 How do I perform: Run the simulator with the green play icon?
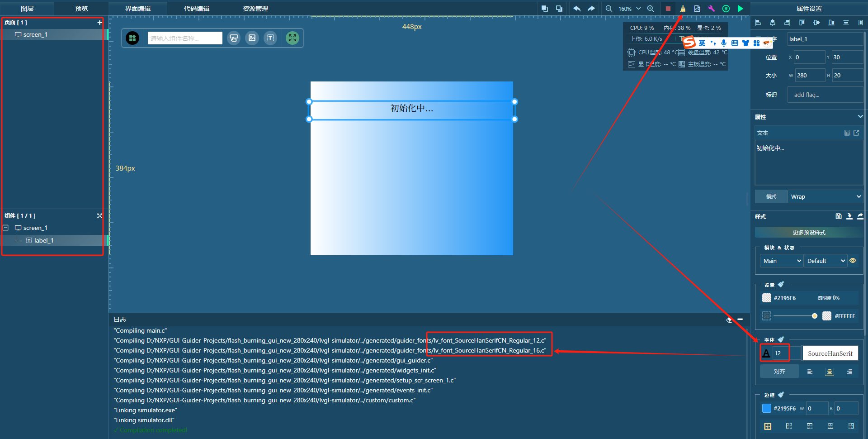(x=740, y=9)
